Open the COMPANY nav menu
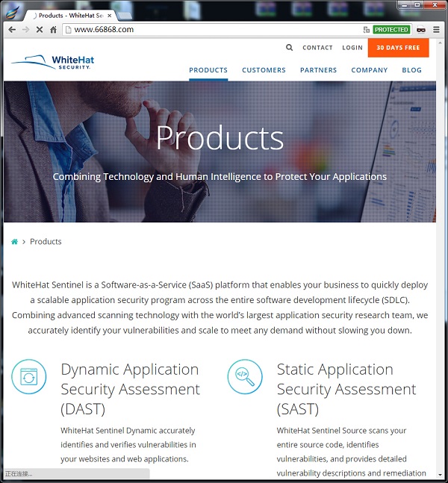Screen dimensions: 448x483 coord(370,70)
